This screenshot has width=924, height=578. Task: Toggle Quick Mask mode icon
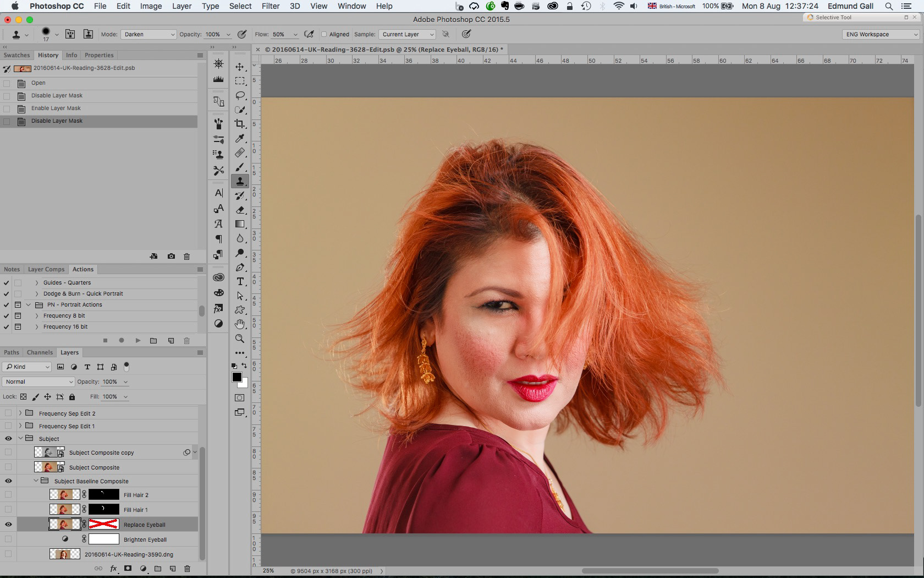coord(240,397)
